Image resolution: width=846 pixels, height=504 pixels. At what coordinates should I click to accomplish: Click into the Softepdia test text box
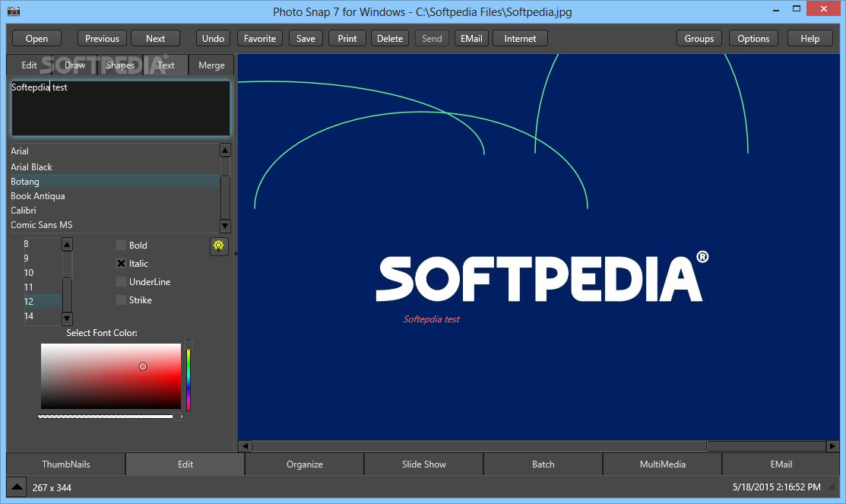(x=121, y=109)
